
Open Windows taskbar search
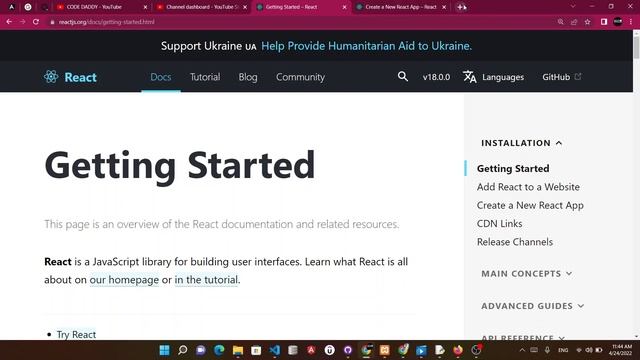(183, 350)
